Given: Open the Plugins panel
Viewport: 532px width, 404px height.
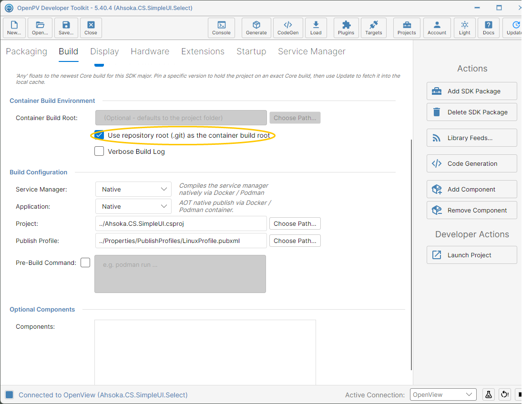Looking at the screenshot, I should [x=346, y=28].
